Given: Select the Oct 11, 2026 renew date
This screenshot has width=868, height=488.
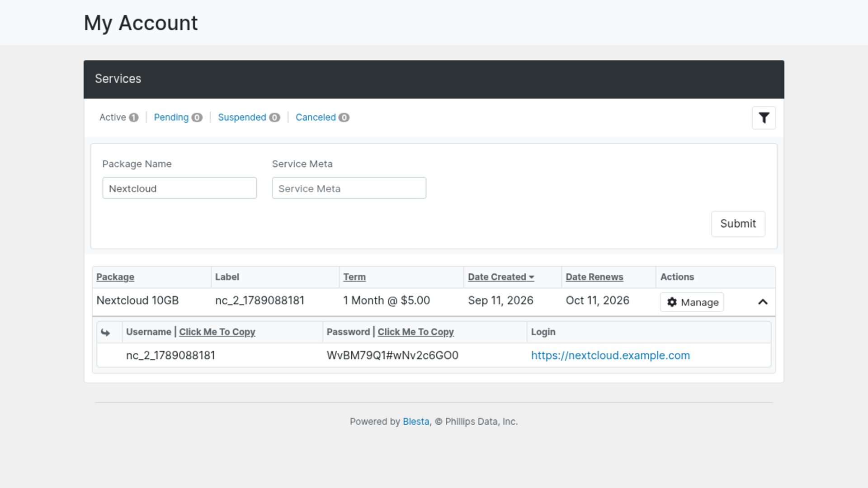Looking at the screenshot, I should 597,300.
